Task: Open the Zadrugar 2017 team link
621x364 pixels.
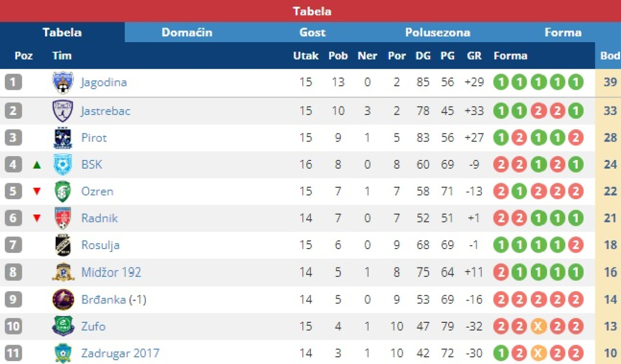Action: click(120, 353)
